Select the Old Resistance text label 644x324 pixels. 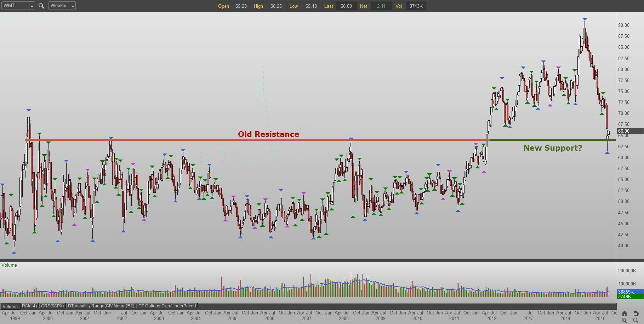pos(268,134)
